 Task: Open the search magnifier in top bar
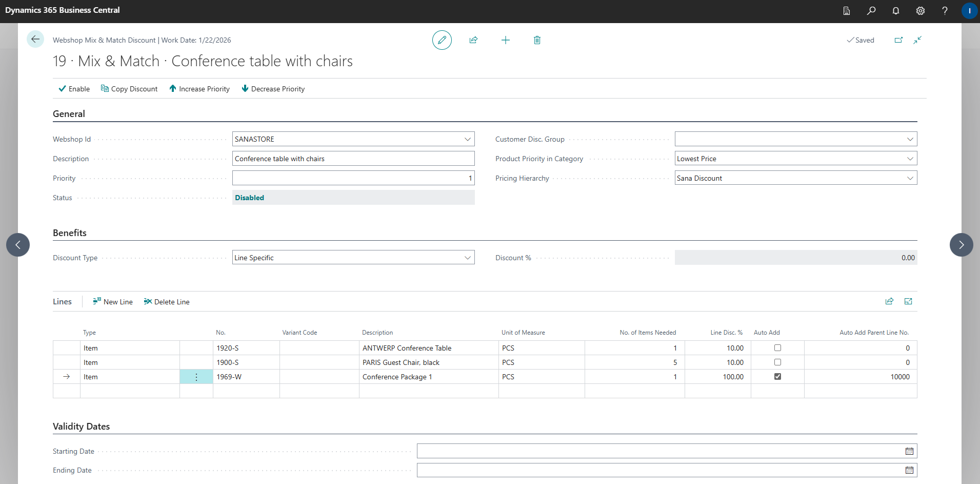(x=871, y=11)
